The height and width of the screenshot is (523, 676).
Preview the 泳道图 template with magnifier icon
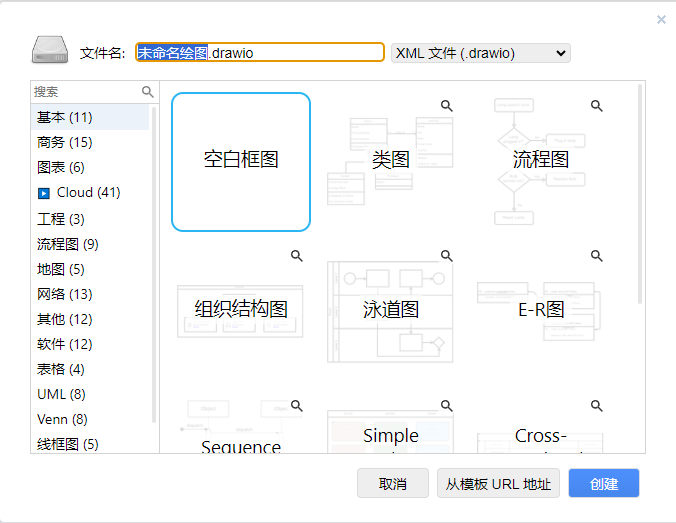coord(447,256)
